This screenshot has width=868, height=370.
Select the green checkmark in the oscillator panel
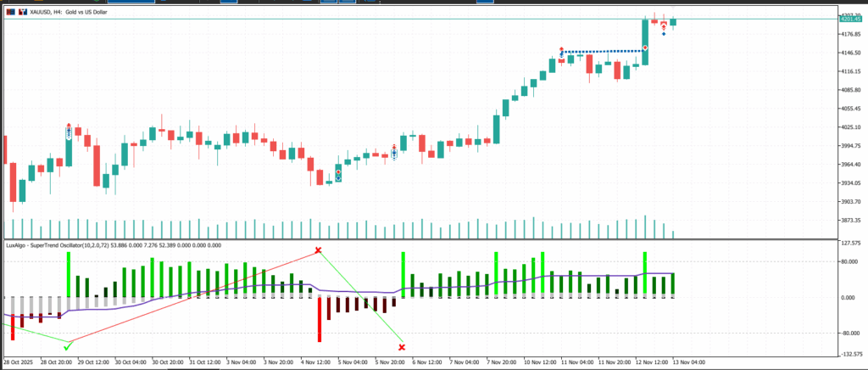point(68,345)
